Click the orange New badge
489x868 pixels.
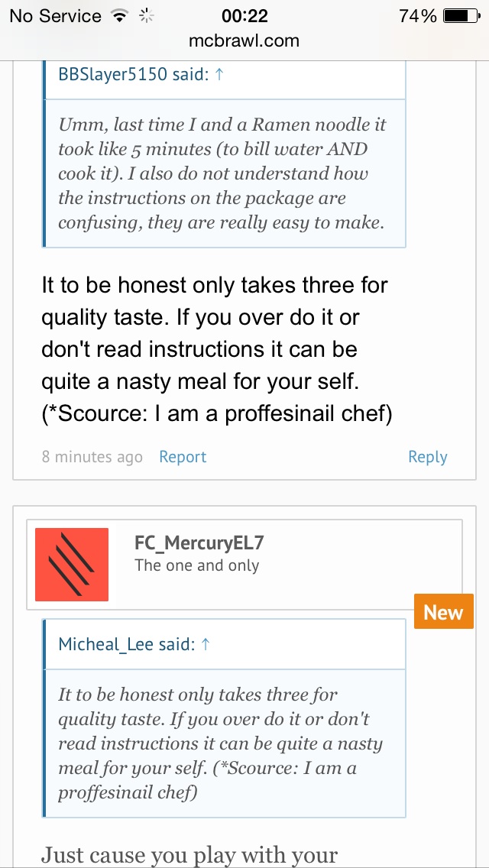click(x=443, y=612)
